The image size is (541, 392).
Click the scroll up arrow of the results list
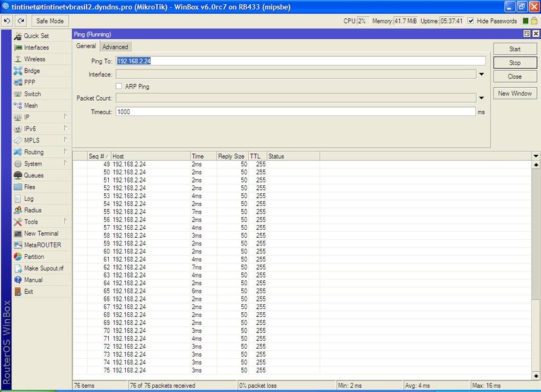(x=536, y=164)
